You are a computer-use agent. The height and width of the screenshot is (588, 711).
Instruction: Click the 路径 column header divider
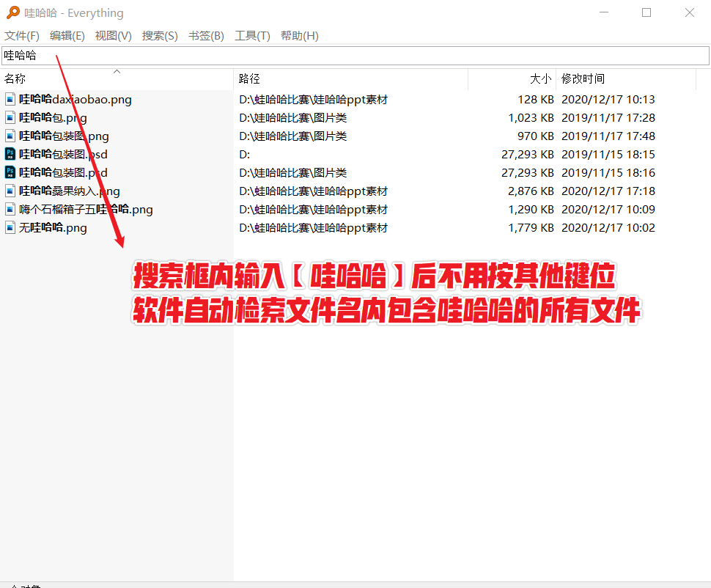[x=468, y=78]
